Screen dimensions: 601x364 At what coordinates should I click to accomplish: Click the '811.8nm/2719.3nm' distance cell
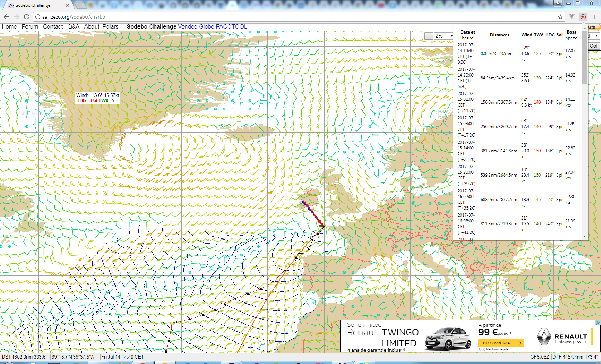tap(499, 224)
